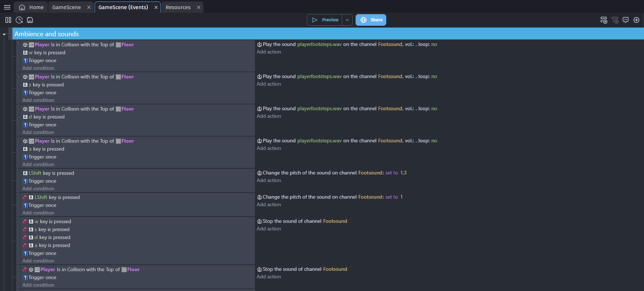The width and height of the screenshot is (644, 291).
Task: Start the game Preview
Action: (325, 19)
